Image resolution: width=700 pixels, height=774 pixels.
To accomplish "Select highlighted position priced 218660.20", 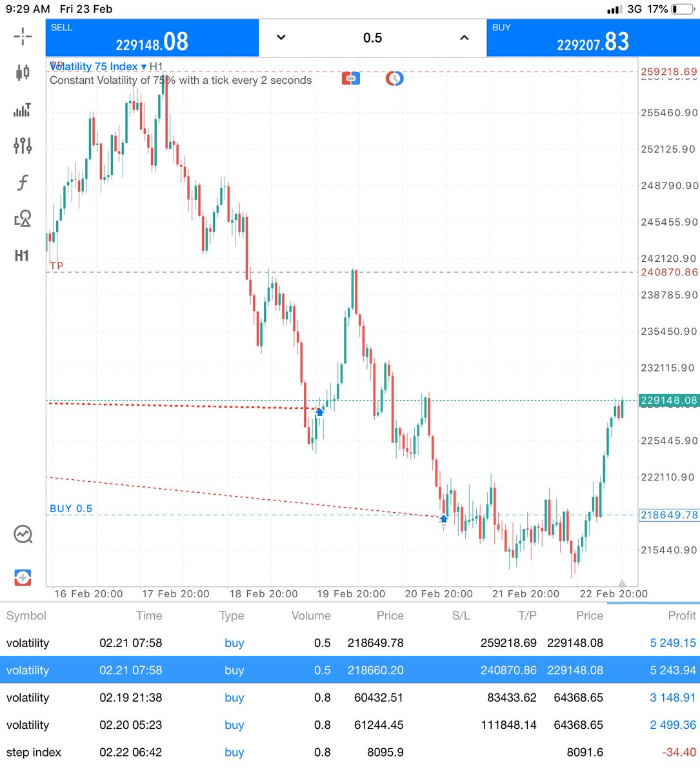I will (350, 670).
